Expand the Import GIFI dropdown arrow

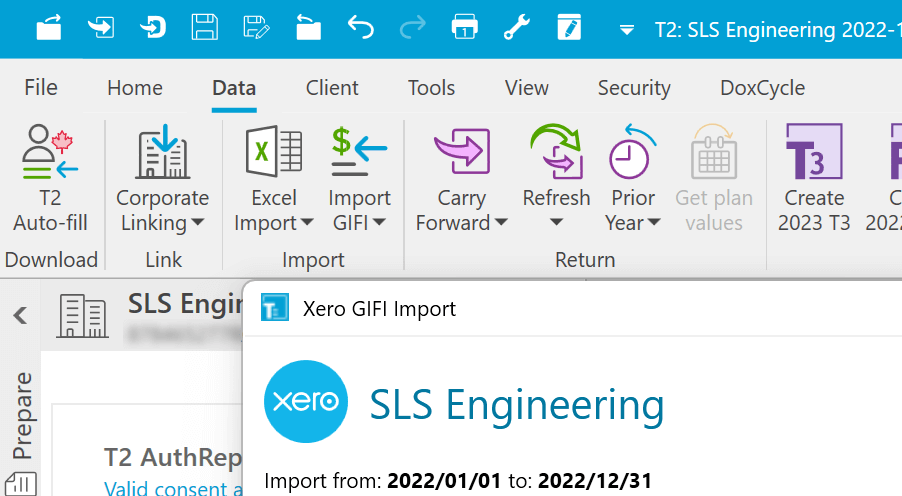coord(379,222)
